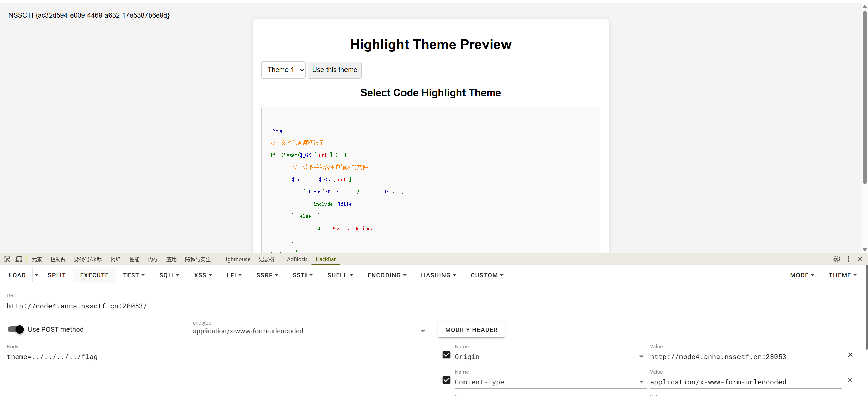This screenshot has height=396, width=868.
Task: Toggle the Use POST method switch
Action: tap(16, 329)
